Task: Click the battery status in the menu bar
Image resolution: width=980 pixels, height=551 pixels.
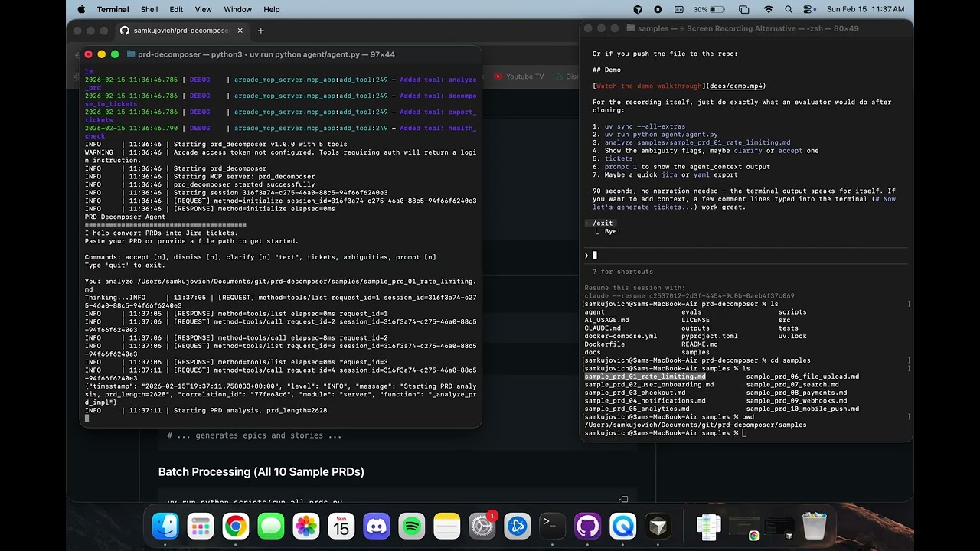Action: tap(709, 9)
